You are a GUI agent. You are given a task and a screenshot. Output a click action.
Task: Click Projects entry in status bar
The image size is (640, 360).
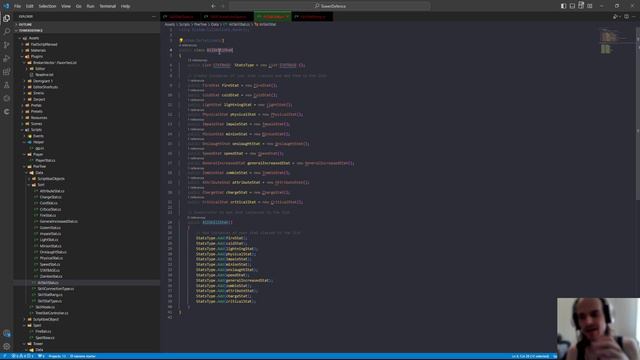[x=57, y=356]
